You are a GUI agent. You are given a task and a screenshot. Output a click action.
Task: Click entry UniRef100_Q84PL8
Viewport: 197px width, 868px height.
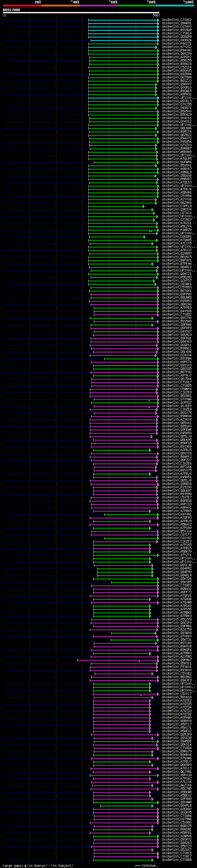click(177, 806)
